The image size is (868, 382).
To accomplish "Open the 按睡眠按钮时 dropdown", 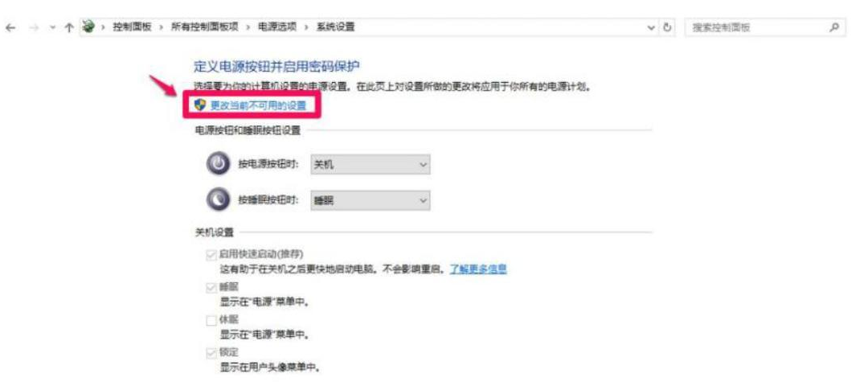I will click(x=371, y=201).
